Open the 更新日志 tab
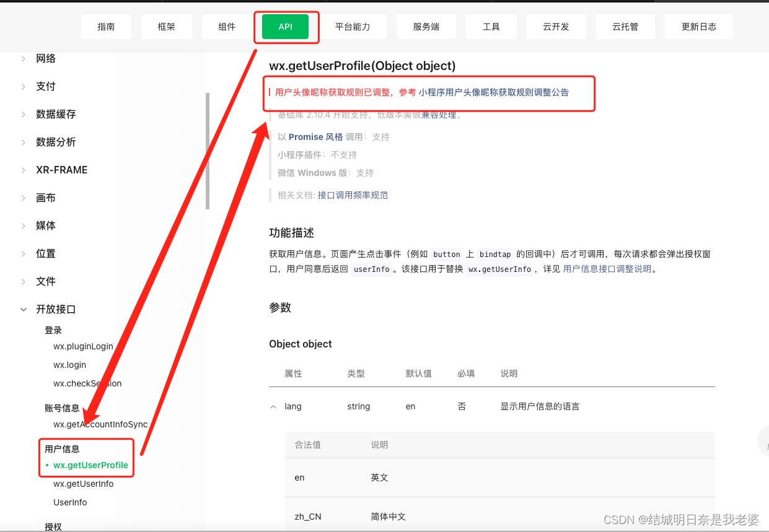The width and height of the screenshot is (769, 532). (699, 27)
